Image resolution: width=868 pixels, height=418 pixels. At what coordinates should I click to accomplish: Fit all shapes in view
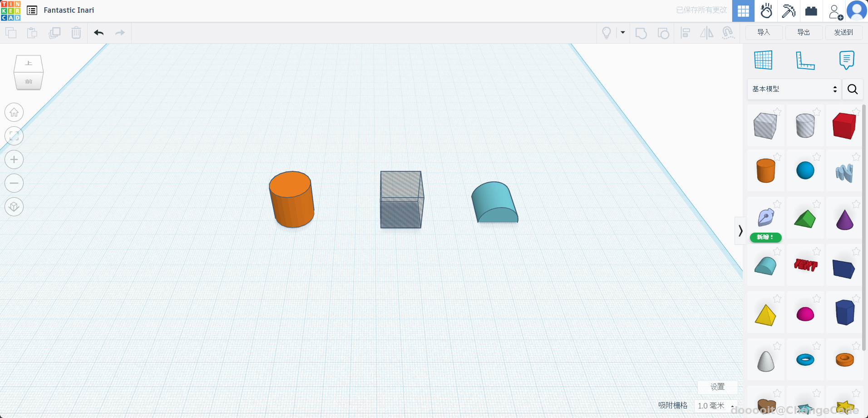click(14, 136)
